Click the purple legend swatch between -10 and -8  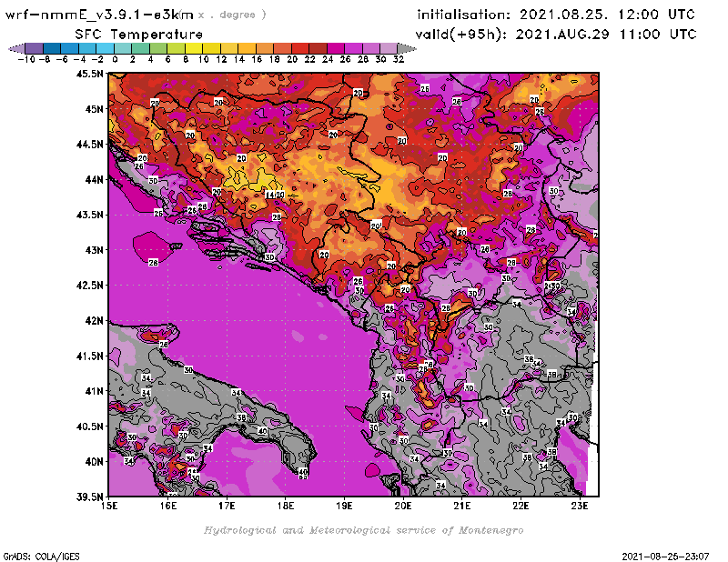coord(35,48)
